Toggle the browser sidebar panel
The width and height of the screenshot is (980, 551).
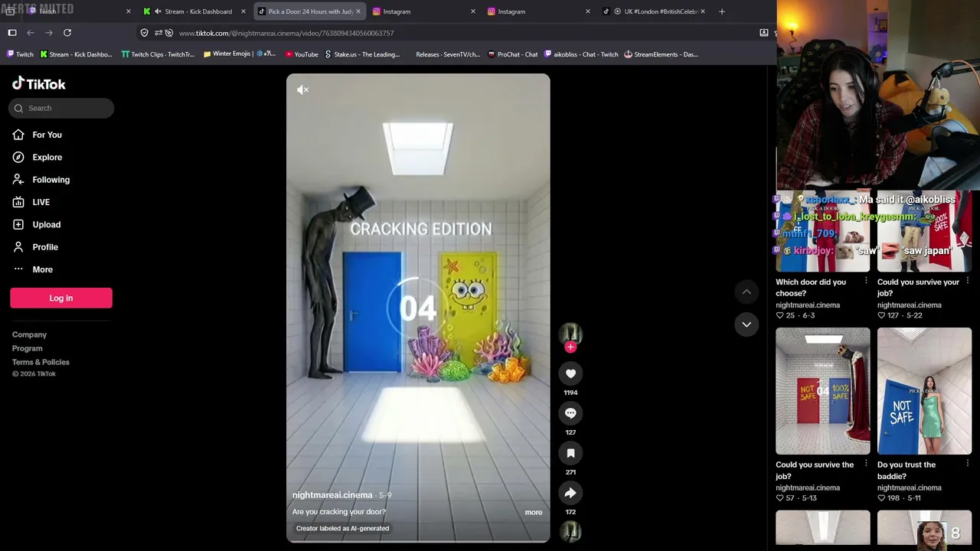(x=12, y=33)
